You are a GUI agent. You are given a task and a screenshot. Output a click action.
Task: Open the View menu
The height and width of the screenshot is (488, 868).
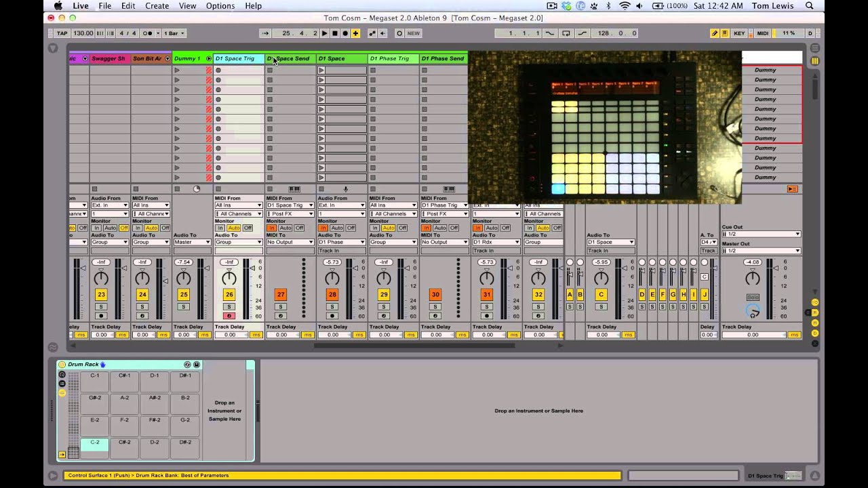click(187, 6)
